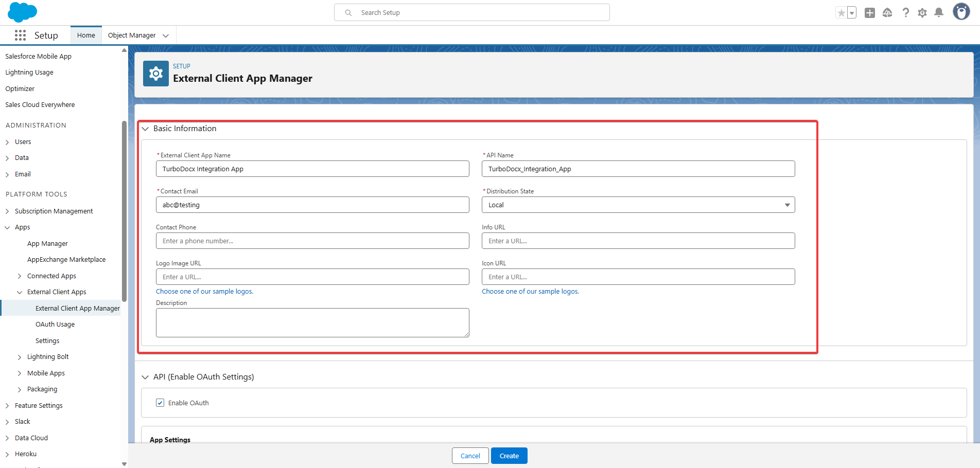The image size is (980, 468).
Task: Open Optimizer in sidebar
Action: point(20,88)
